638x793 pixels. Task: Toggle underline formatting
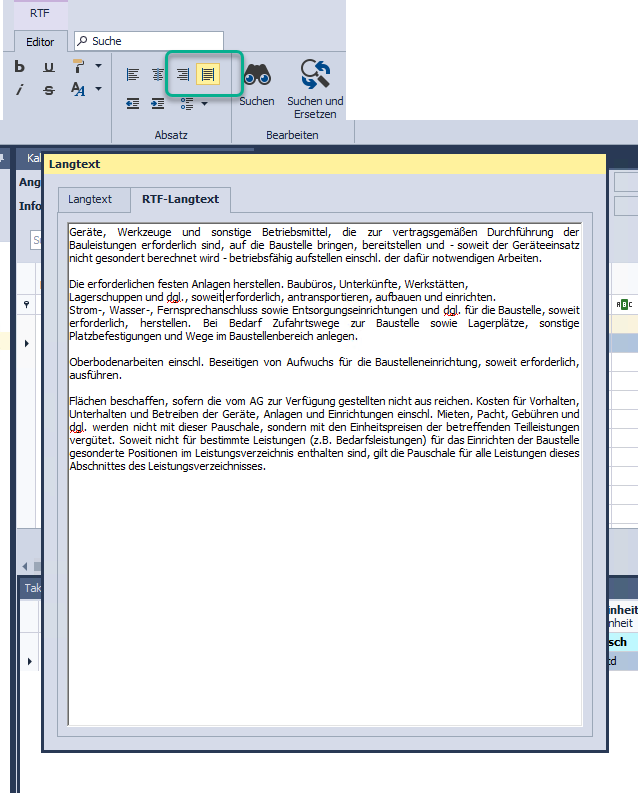click(x=49, y=67)
